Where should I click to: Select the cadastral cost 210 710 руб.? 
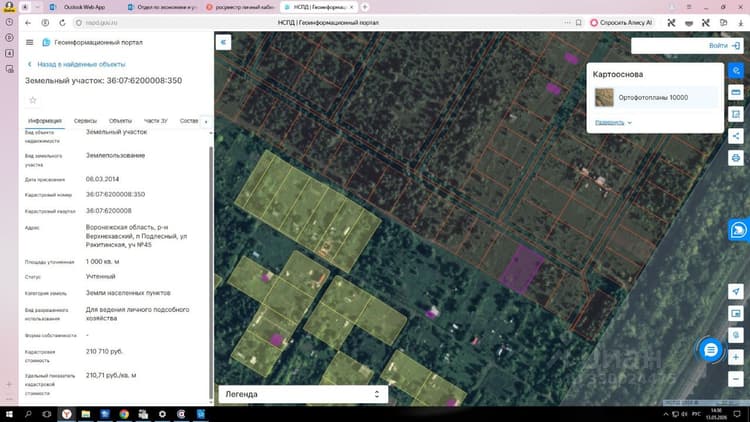pyautogui.click(x=104, y=351)
